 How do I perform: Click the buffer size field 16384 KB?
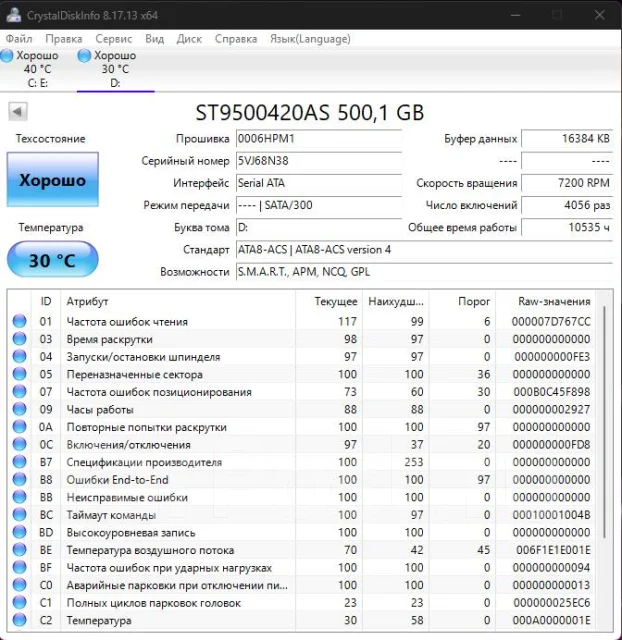[567, 139]
